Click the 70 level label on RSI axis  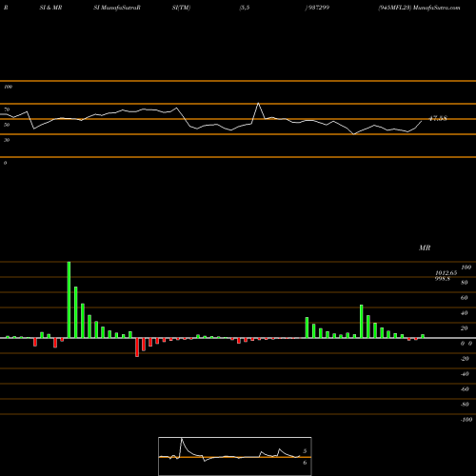tap(7, 109)
